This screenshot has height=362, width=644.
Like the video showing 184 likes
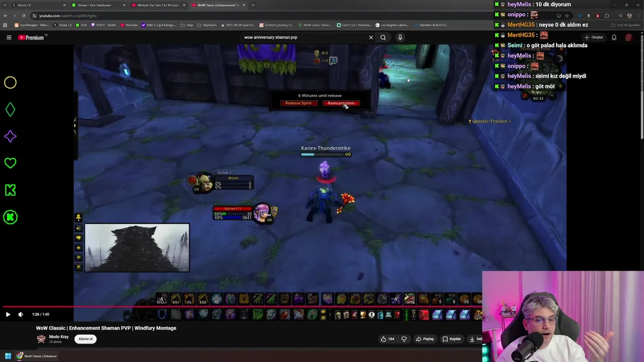pos(387,339)
